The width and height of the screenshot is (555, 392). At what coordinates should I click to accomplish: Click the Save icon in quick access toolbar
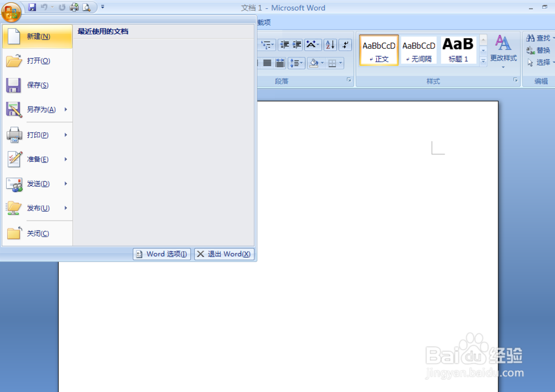(32, 7)
